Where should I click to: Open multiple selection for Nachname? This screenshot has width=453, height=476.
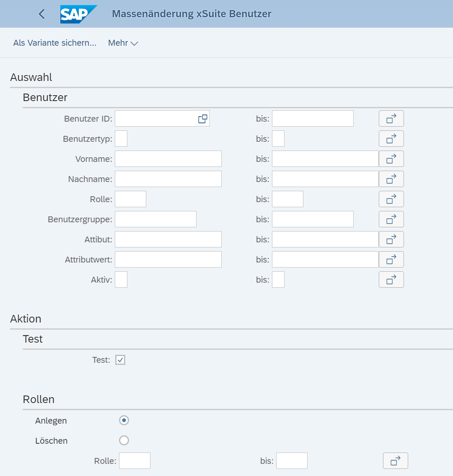click(391, 179)
